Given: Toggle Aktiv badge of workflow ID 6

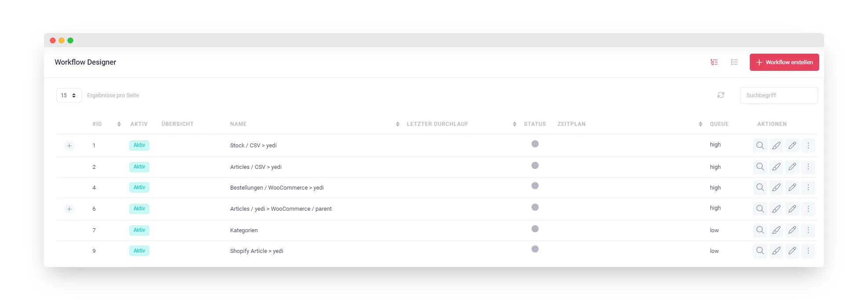Looking at the screenshot, I should tap(139, 209).
